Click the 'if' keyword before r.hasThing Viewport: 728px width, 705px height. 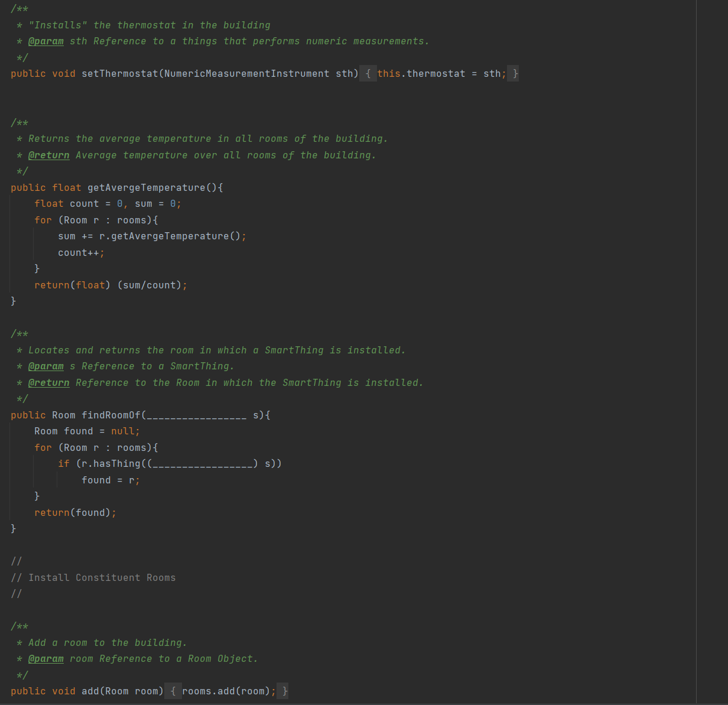click(64, 464)
